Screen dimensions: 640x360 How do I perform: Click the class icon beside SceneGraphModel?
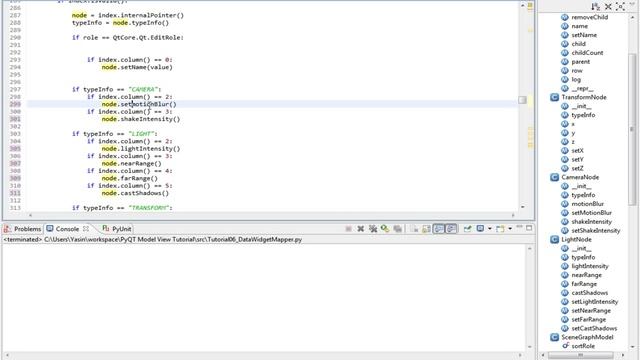[554, 337]
